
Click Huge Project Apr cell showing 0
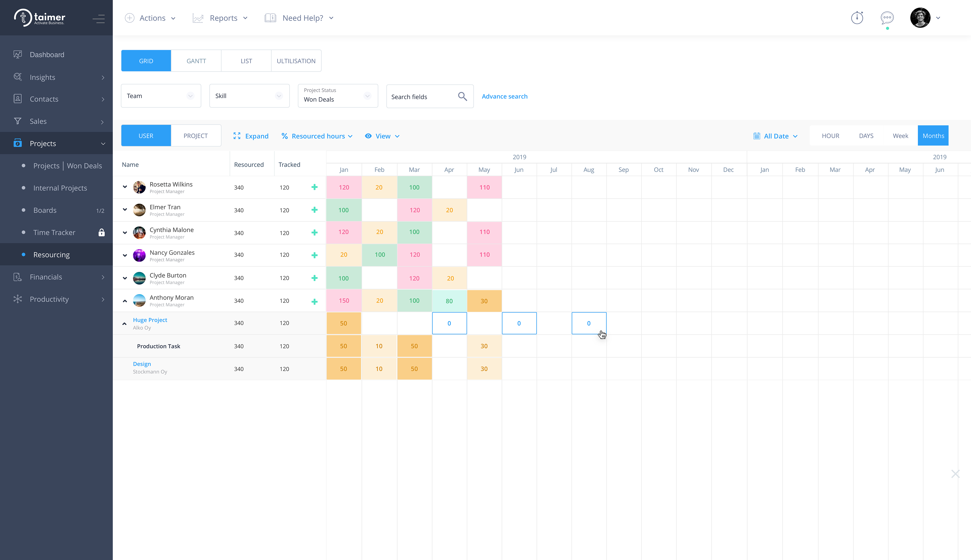450,323
